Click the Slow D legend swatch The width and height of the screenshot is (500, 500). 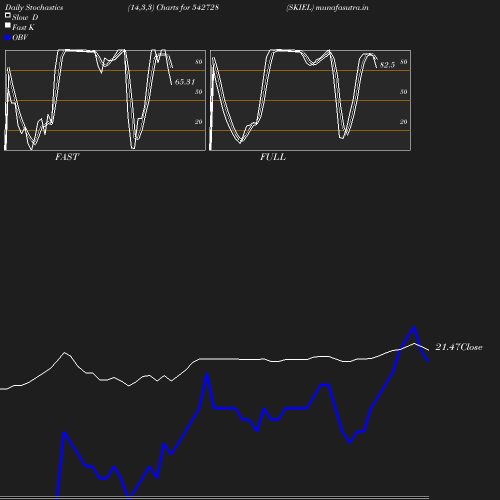8,15
